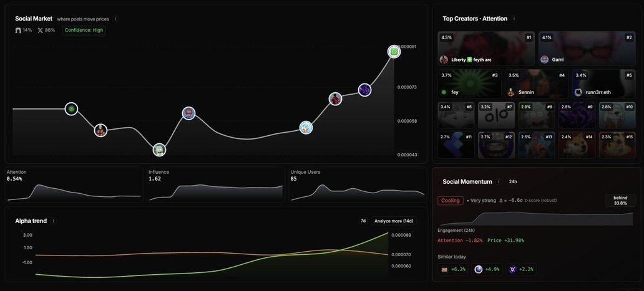Click the Cooling status badge
644x291 pixels.
[x=451, y=201]
